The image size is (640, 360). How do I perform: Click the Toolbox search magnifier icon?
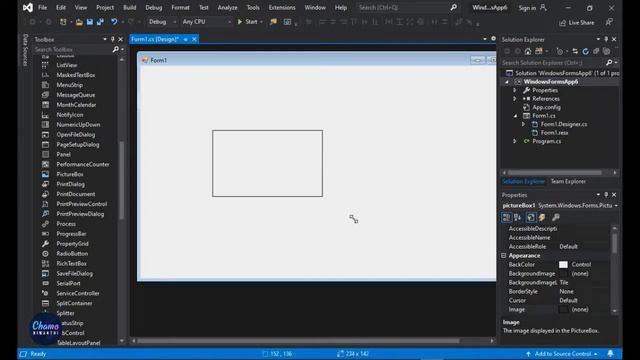[x=116, y=49]
